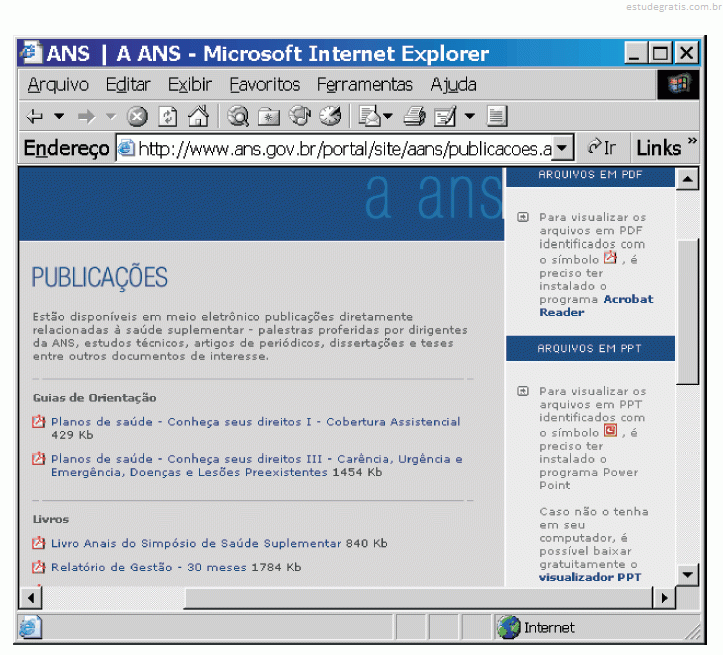Click PDF icon beside Relatório de Gestão
Screen dimensions: 723x655
[x=38, y=567]
